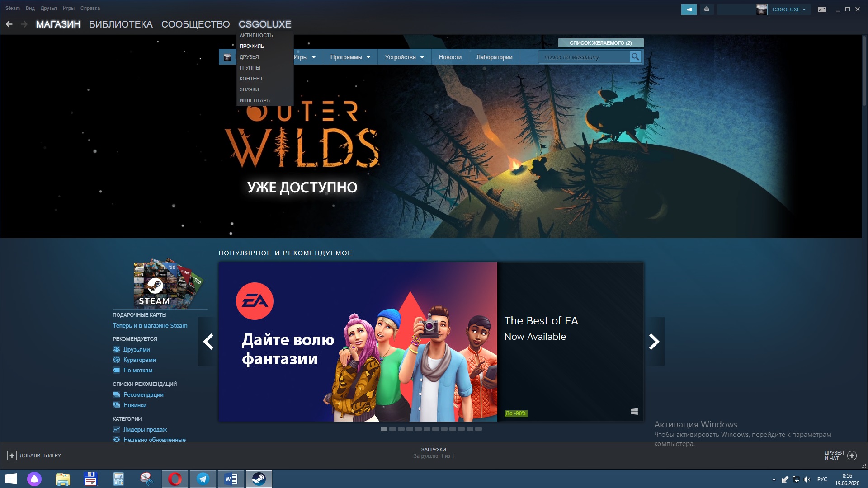Screen dimensions: 868x488
Task: Expand the Игры store dropdown
Action: (x=305, y=57)
